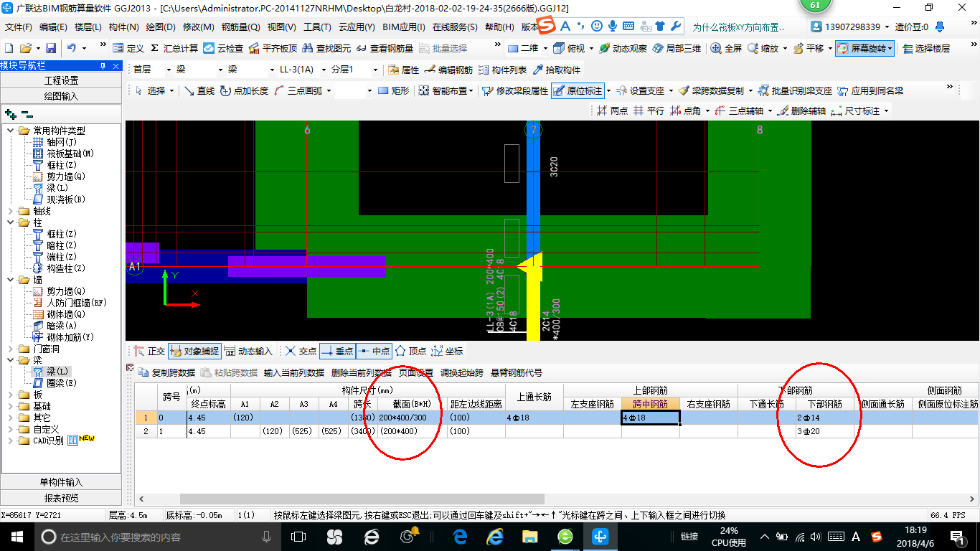Open the 定义 (Define) tool
The image size is (980, 551).
click(x=128, y=48)
